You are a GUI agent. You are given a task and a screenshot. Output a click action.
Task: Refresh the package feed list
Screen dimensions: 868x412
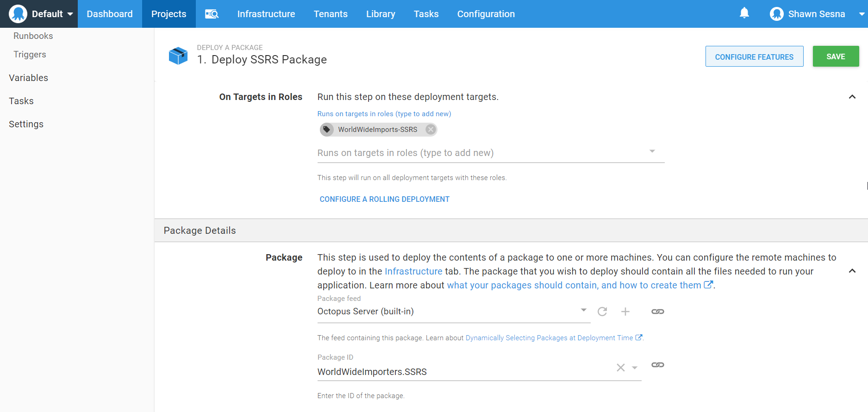[x=602, y=312]
